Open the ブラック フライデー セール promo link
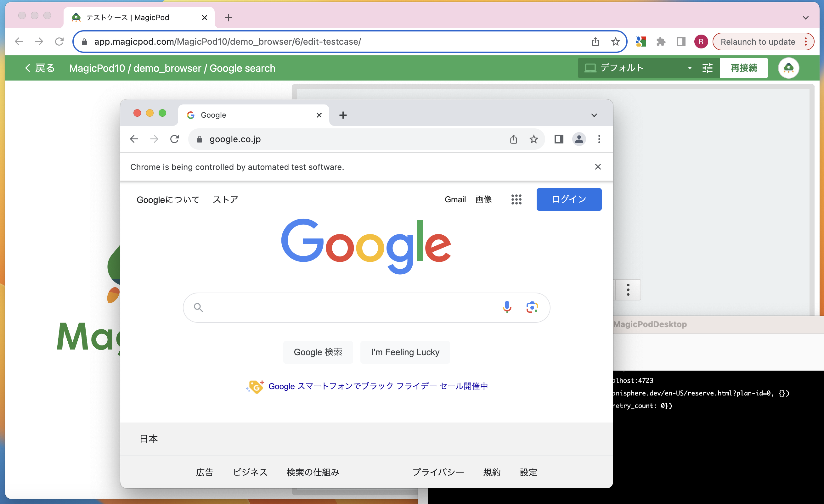This screenshot has width=824, height=504. [378, 386]
